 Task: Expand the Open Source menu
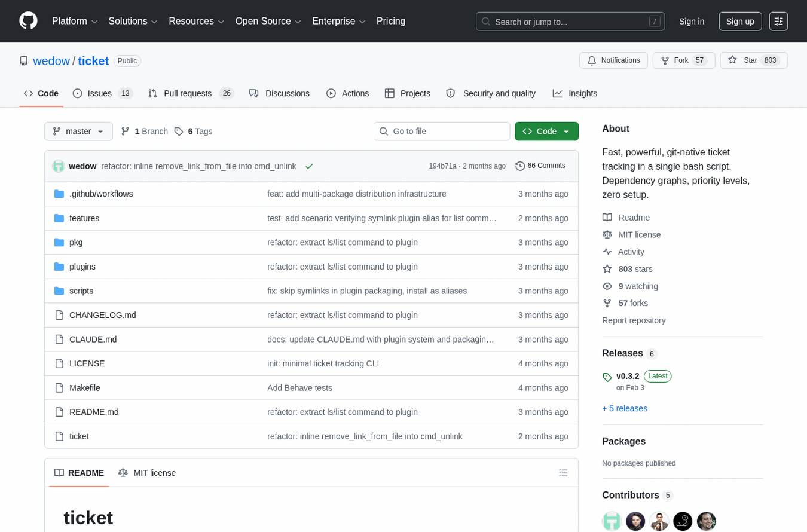(268, 21)
